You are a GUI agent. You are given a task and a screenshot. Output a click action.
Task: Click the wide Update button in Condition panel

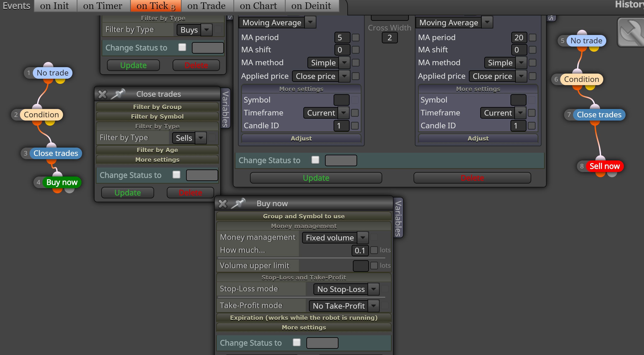tap(316, 178)
